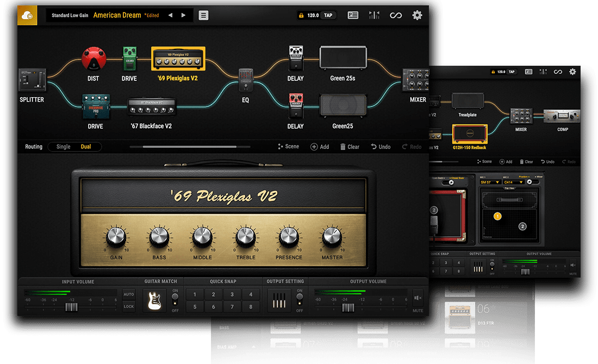Viewport: 598px width, 364px height.
Task: Open the preset browser panel icon
Action: point(353,15)
